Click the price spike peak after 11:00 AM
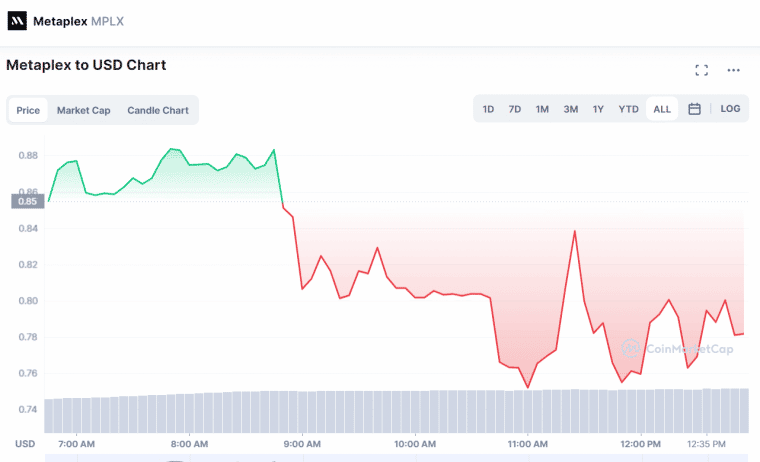The height and width of the screenshot is (462, 760). pyautogui.click(x=575, y=232)
